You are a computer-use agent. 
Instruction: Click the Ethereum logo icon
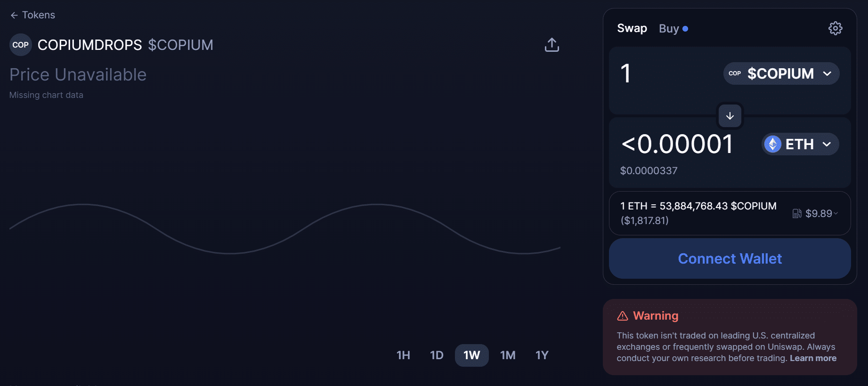point(773,144)
